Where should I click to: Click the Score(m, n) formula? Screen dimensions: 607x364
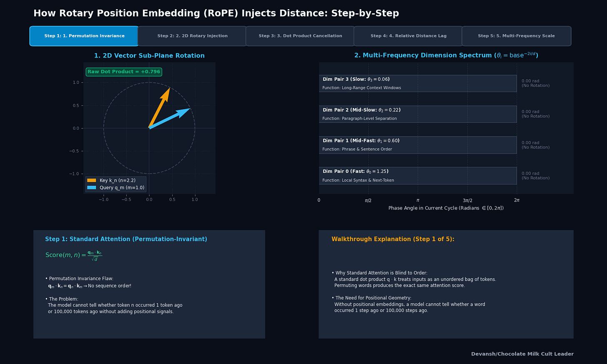pos(73,255)
